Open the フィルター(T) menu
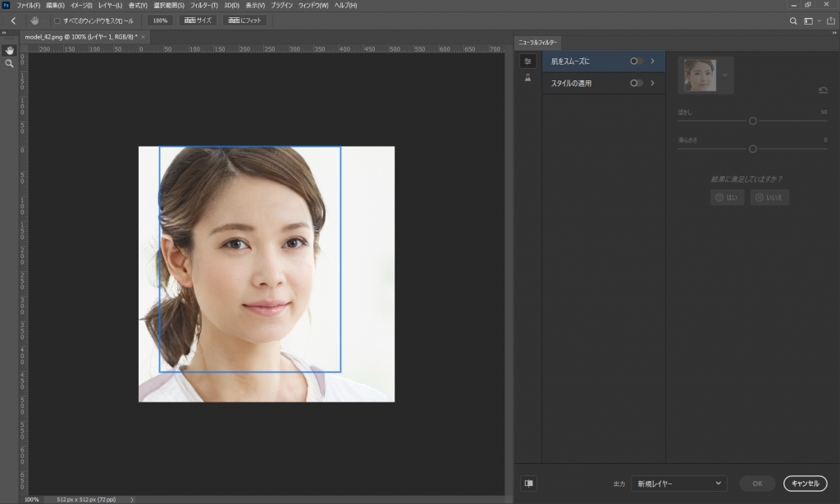Image resolution: width=840 pixels, height=504 pixels. point(204,6)
